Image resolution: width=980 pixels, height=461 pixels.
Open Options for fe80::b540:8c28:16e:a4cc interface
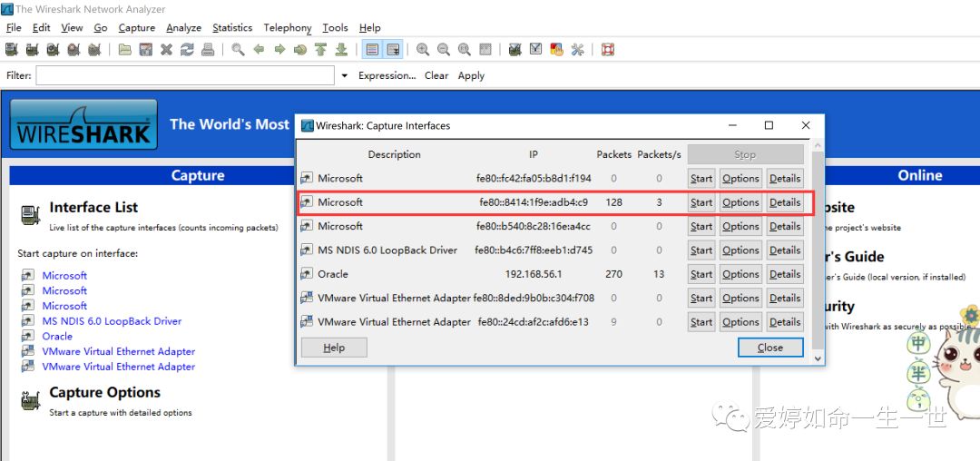click(x=740, y=226)
